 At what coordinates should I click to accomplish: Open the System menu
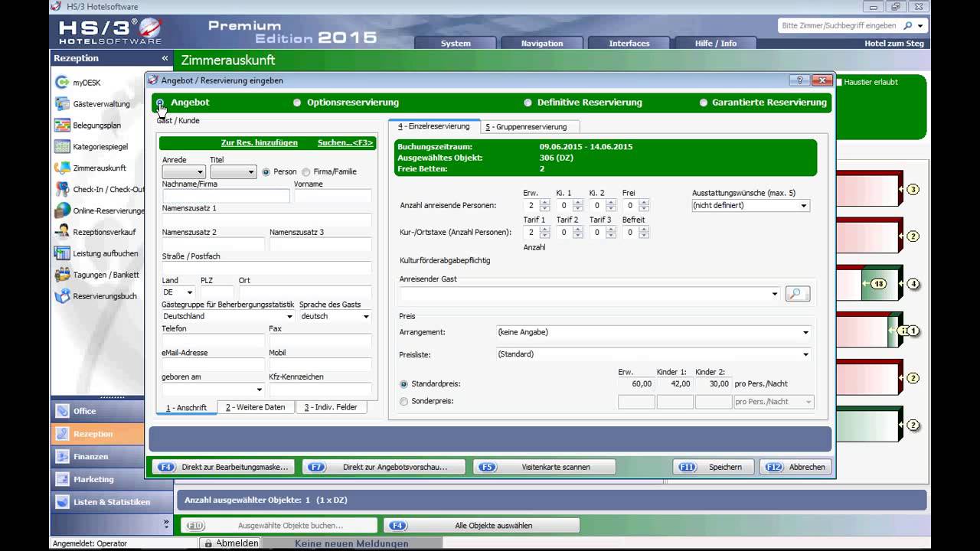tap(456, 44)
